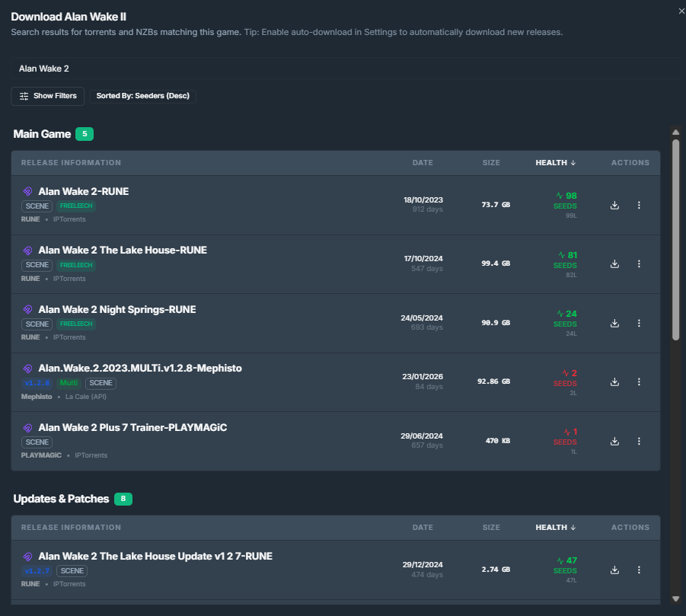Click Main Game Date column header
This screenshot has height=616, width=686.
tap(423, 163)
